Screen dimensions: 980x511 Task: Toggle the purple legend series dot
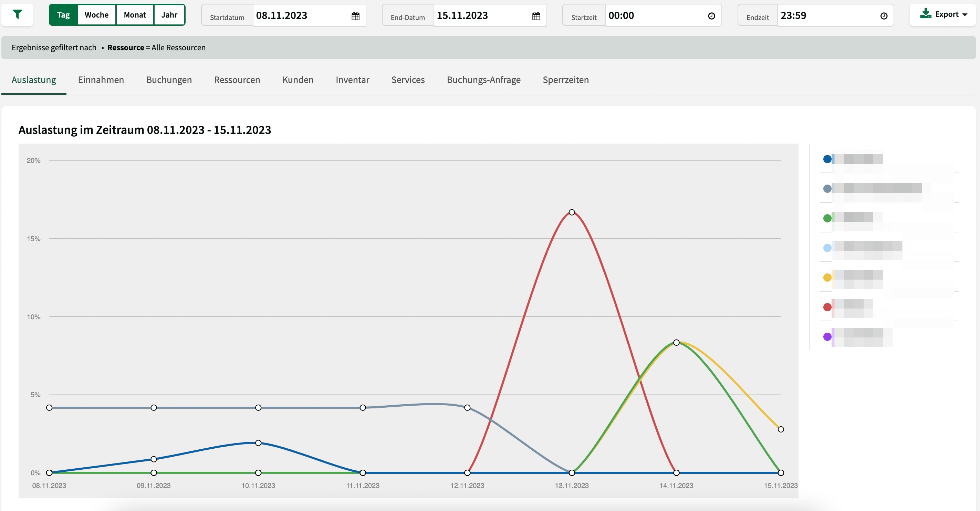pyautogui.click(x=827, y=337)
